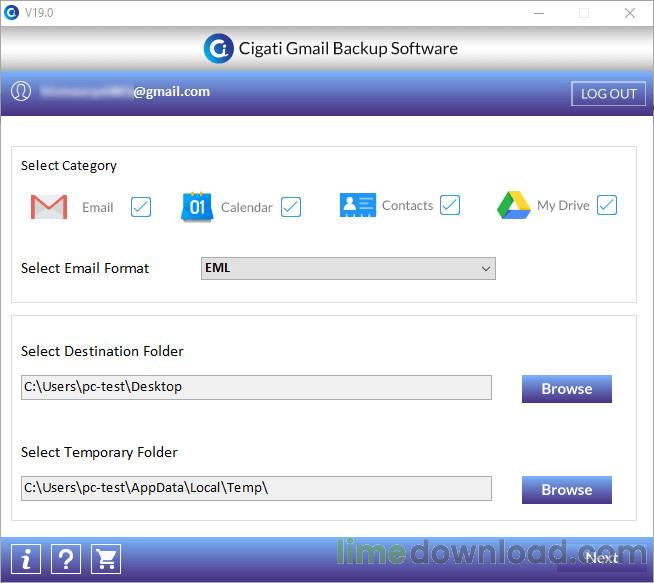Click the Select Category heading

69,166
